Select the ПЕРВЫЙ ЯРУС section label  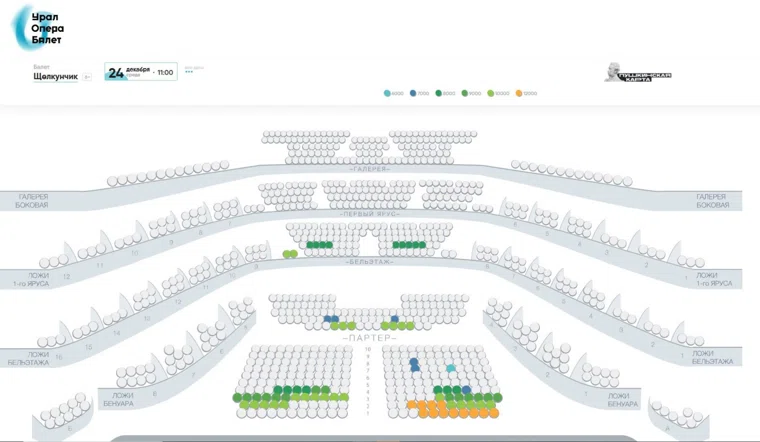click(370, 214)
